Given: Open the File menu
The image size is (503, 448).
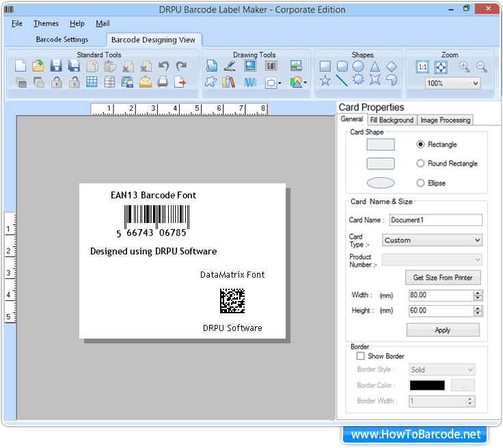Looking at the screenshot, I should click(x=17, y=23).
